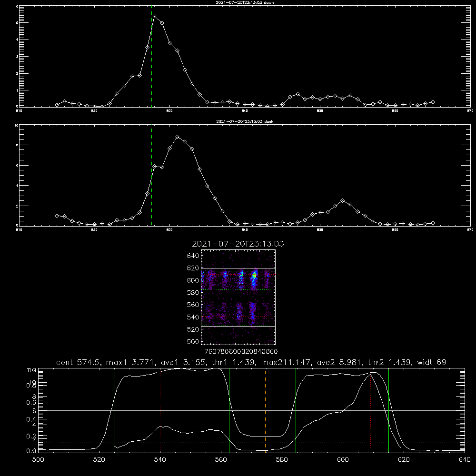
Task: Click the bottom plot x-axis label '580'
Action: (282, 460)
